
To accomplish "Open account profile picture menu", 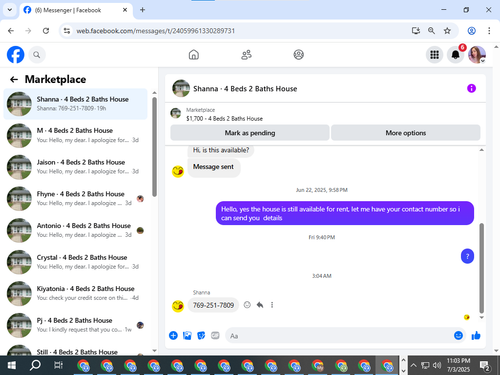I will coord(477,55).
